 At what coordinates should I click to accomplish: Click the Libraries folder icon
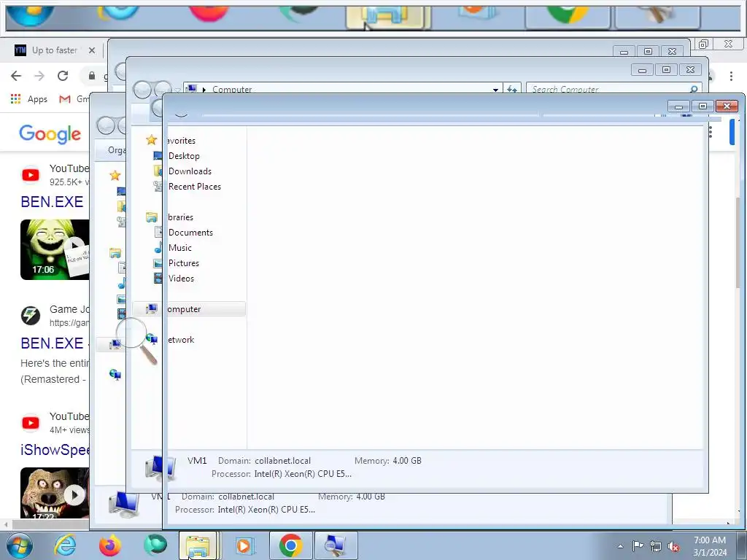coord(152,217)
